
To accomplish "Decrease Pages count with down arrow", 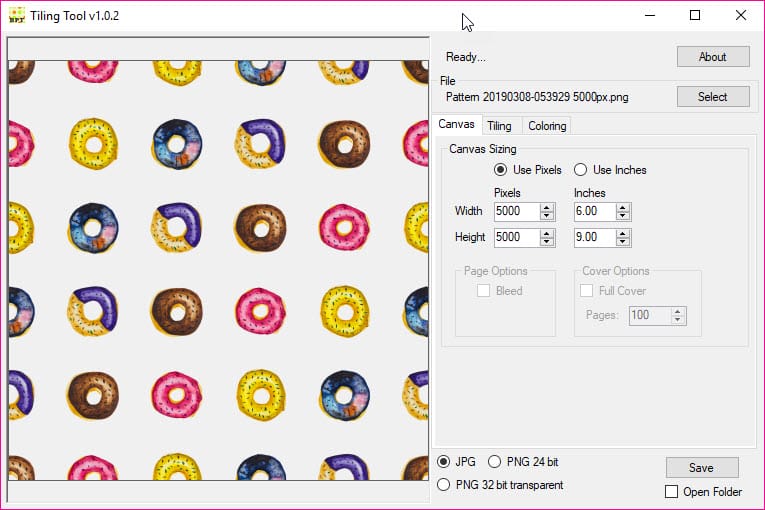I will point(678,320).
